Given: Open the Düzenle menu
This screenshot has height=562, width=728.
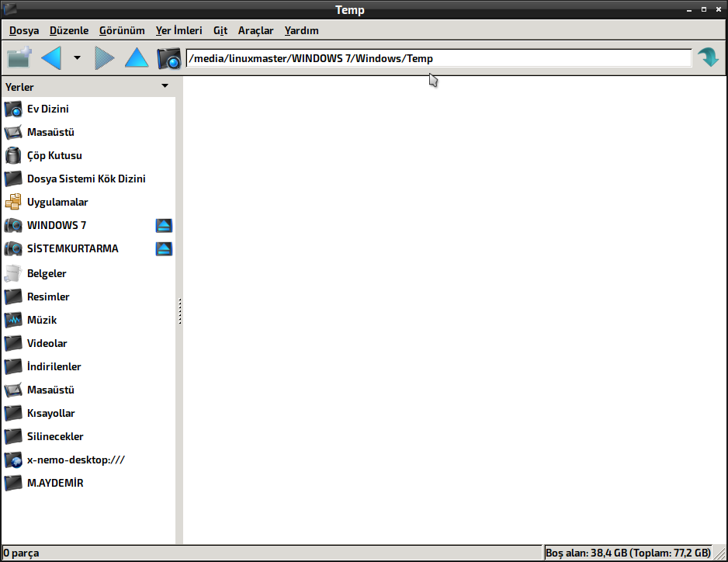Looking at the screenshot, I should coord(69,30).
